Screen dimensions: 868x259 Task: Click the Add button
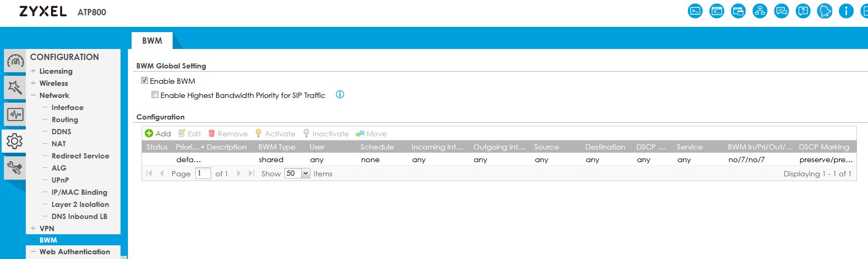(x=158, y=134)
